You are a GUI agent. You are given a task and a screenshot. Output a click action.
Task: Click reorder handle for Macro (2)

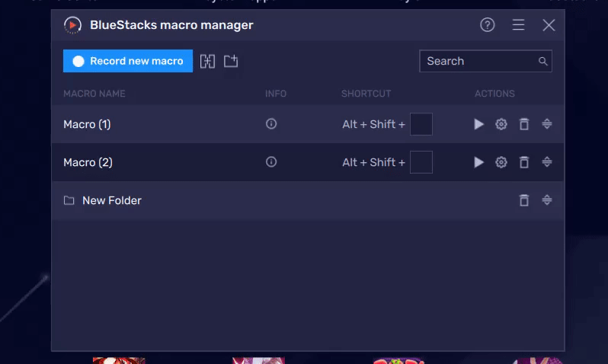click(547, 161)
